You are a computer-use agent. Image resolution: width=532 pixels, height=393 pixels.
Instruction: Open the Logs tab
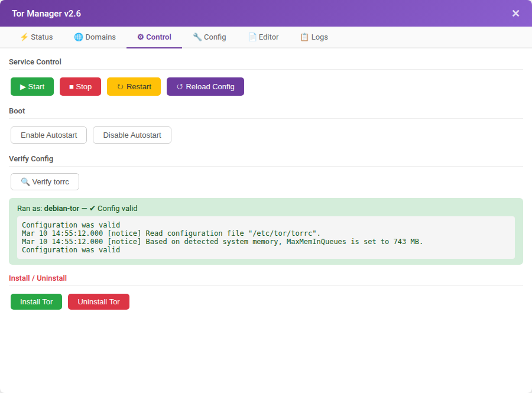(314, 37)
